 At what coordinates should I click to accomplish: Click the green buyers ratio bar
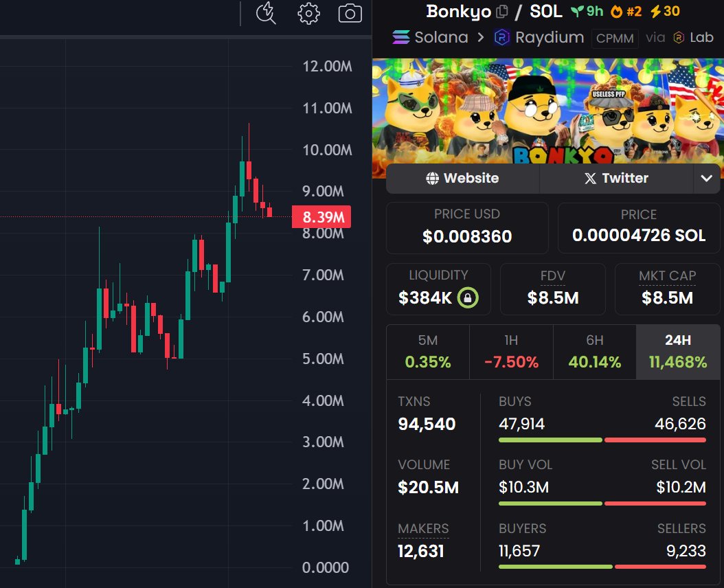click(556, 567)
